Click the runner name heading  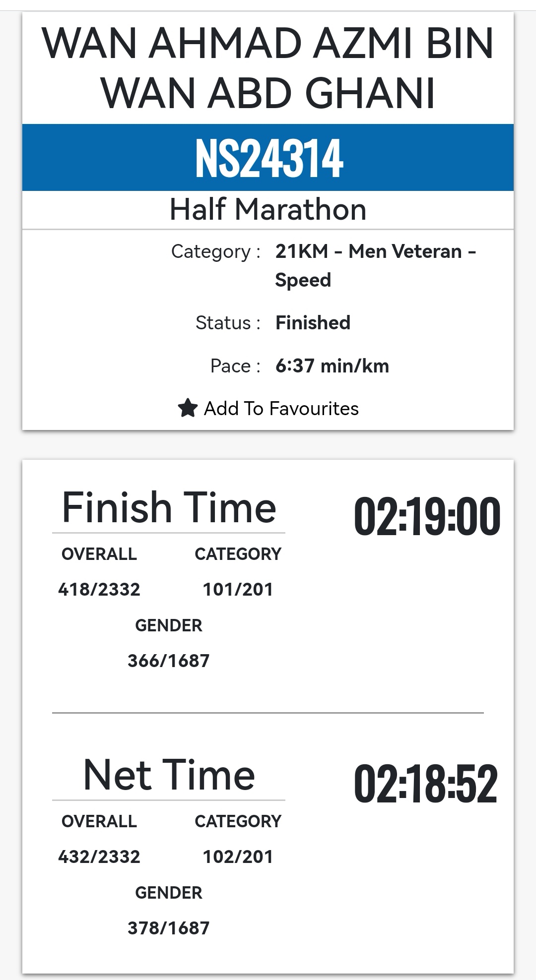tap(268, 68)
